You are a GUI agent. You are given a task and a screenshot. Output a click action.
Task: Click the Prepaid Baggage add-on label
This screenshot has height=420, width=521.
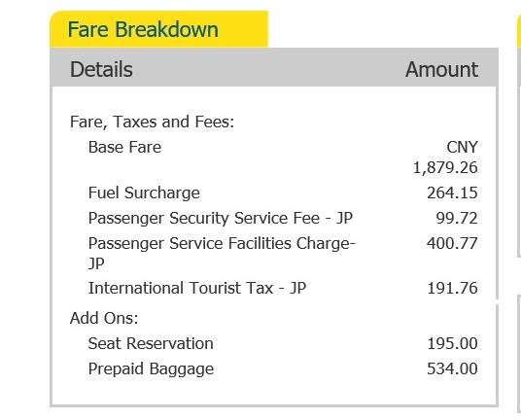[151, 369]
